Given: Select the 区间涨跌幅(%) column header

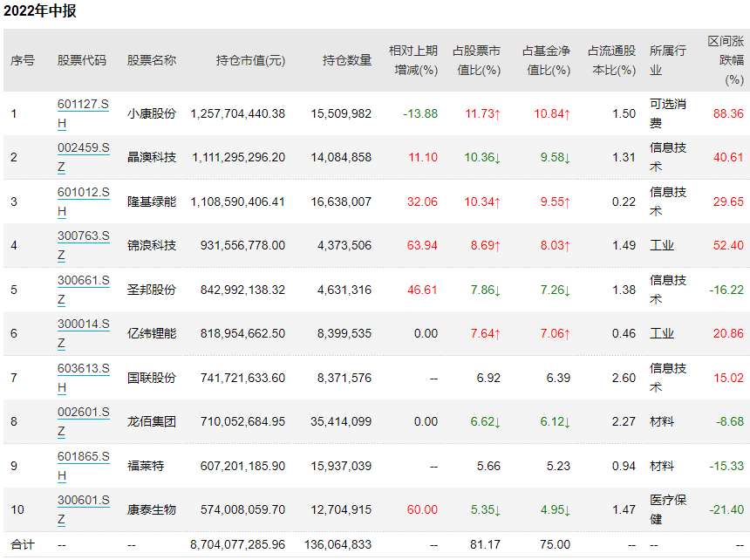Looking at the screenshot, I should pos(725,60).
